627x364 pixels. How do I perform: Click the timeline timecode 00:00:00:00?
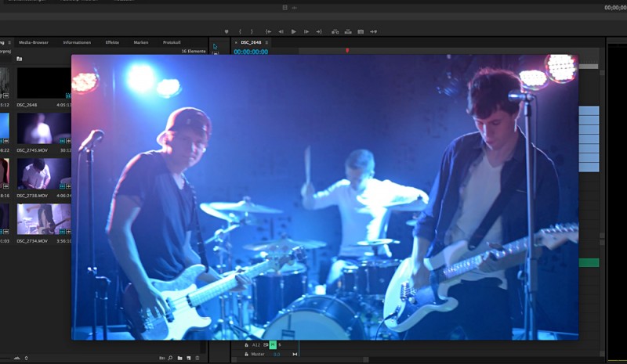[251, 52]
